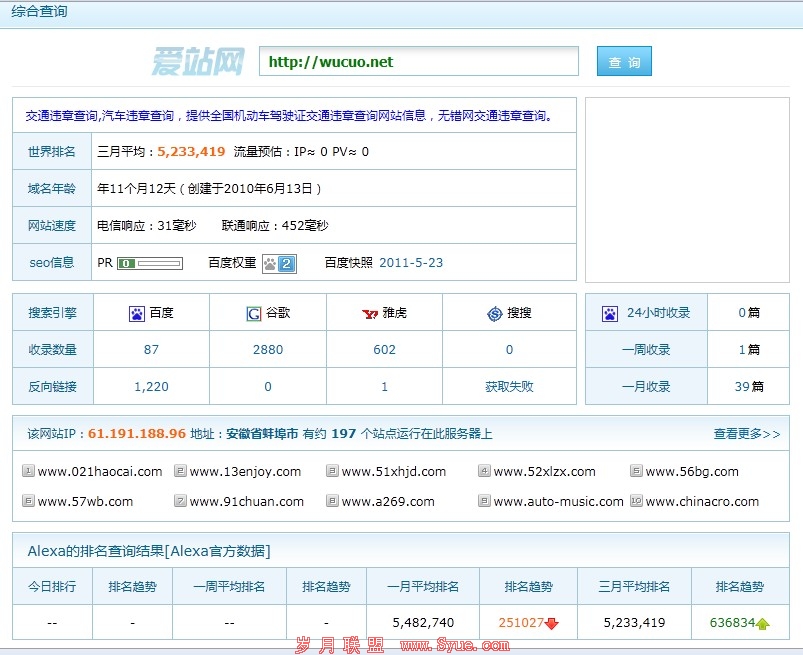The image size is (803, 655).
Task: Click the green up trend arrow
Action: point(763,623)
